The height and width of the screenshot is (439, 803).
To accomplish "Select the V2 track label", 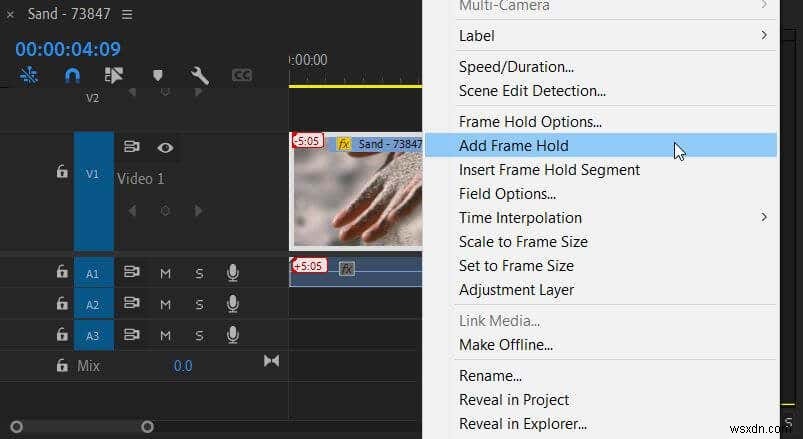I will pyautogui.click(x=92, y=98).
